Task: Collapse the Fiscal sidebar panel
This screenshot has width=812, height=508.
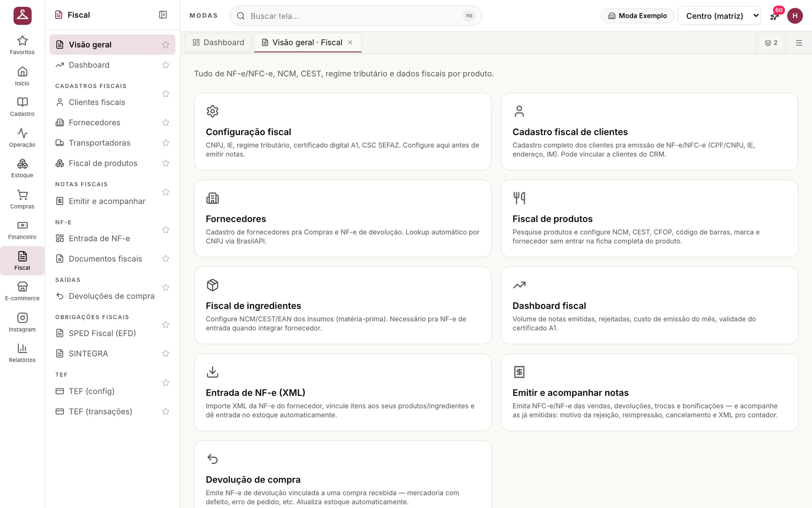Action: pyautogui.click(x=163, y=15)
